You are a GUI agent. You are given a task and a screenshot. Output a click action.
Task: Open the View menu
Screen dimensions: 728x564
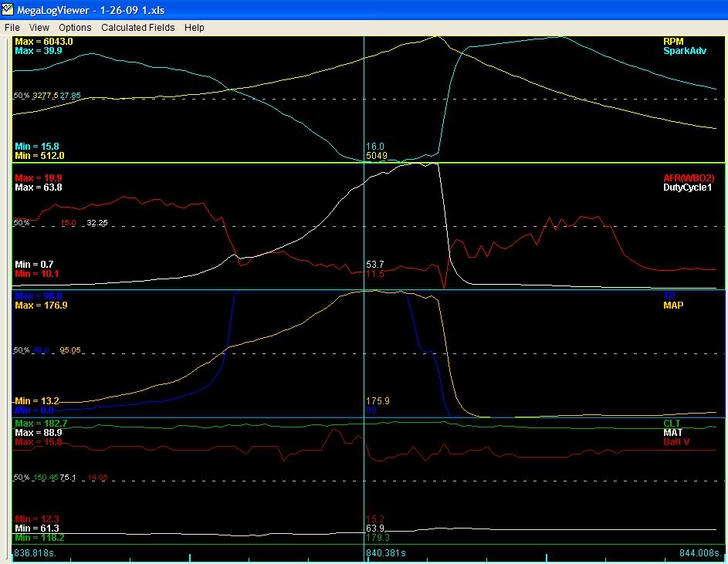(39, 27)
